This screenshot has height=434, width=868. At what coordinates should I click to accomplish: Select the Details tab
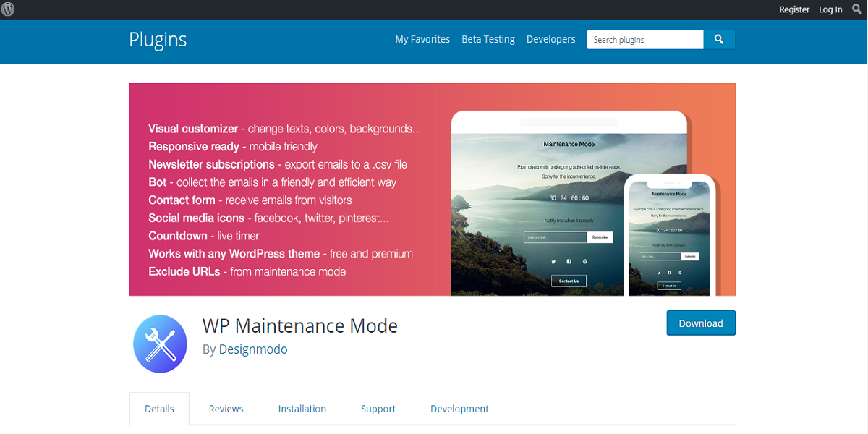pos(159,409)
